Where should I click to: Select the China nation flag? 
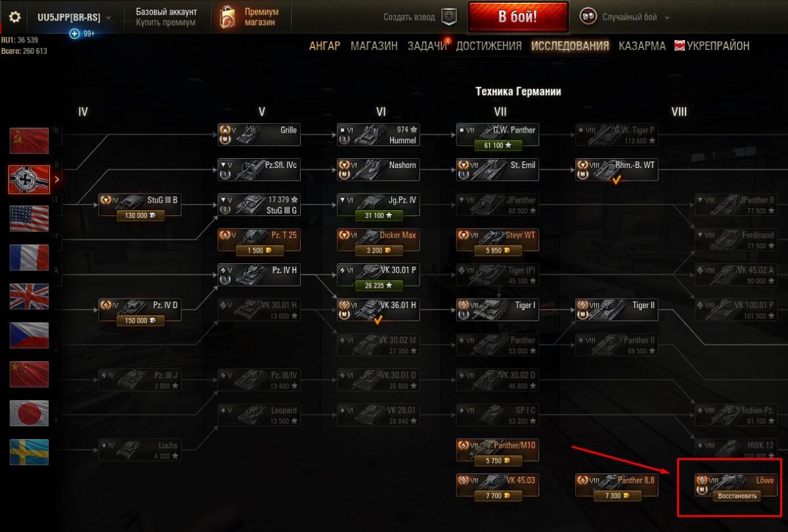click(29, 374)
